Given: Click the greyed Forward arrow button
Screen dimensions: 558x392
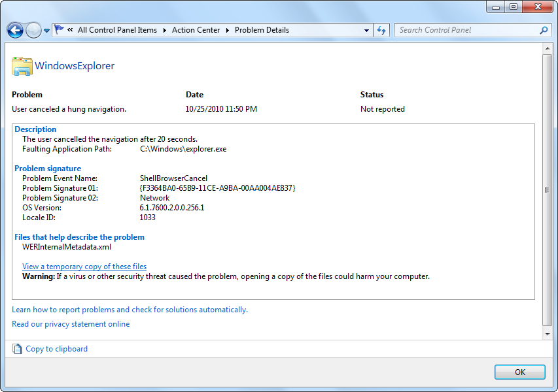Looking at the screenshot, I should [34, 30].
